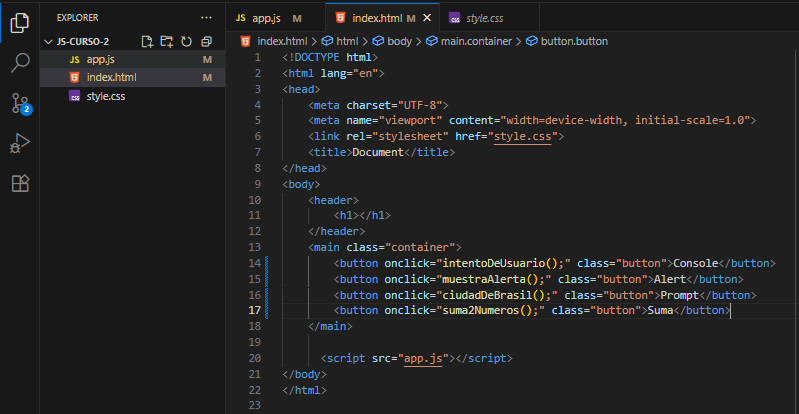
Task: Click the Suma button label text
Action: click(660, 310)
